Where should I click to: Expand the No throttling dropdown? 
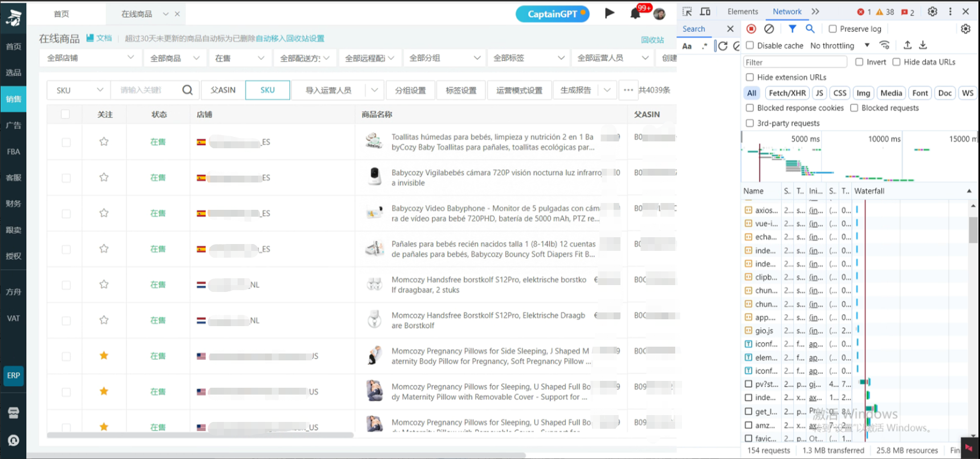click(x=840, y=46)
